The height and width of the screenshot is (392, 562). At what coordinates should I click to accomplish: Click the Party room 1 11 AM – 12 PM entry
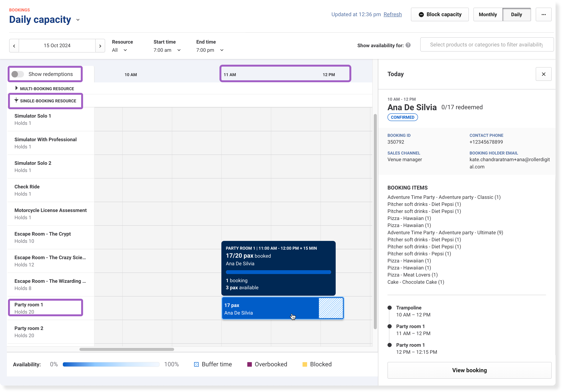pyautogui.click(x=413, y=330)
